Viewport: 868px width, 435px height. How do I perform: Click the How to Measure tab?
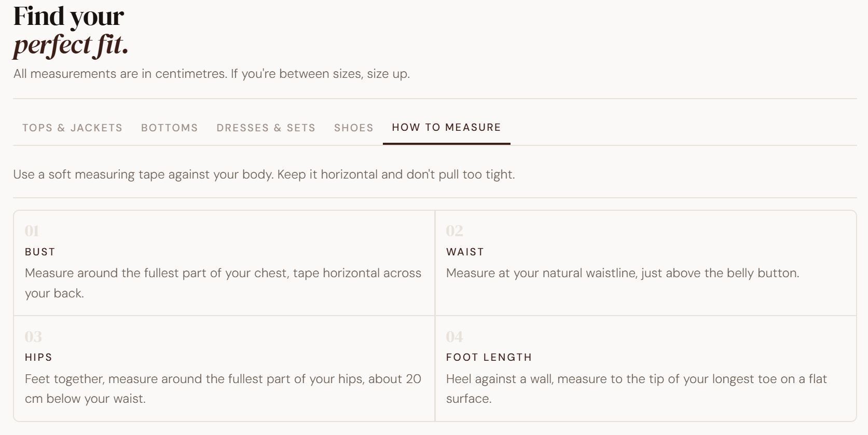coord(446,128)
